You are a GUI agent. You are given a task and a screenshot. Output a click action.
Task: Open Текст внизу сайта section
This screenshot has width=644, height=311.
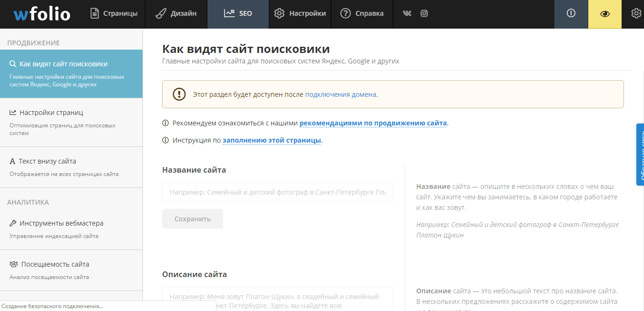(x=47, y=161)
